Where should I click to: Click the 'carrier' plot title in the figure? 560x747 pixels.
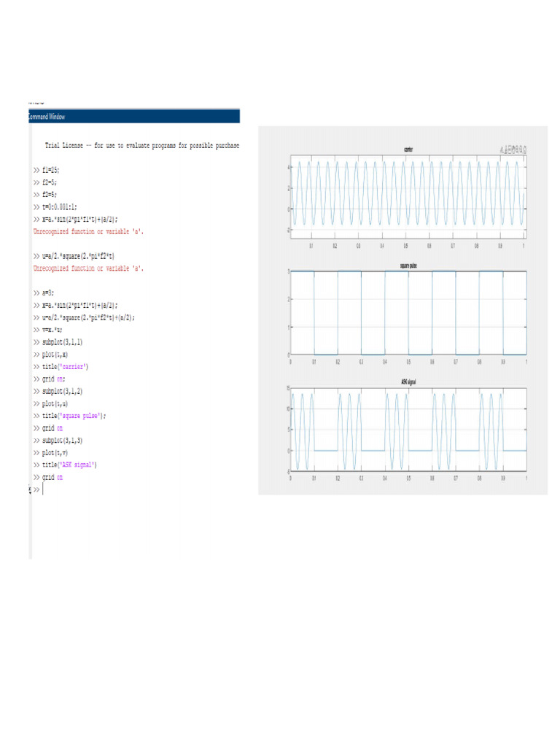click(x=408, y=149)
